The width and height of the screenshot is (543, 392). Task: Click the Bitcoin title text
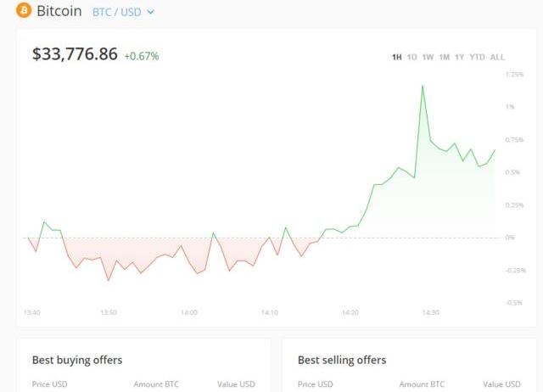(x=59, y=12)
